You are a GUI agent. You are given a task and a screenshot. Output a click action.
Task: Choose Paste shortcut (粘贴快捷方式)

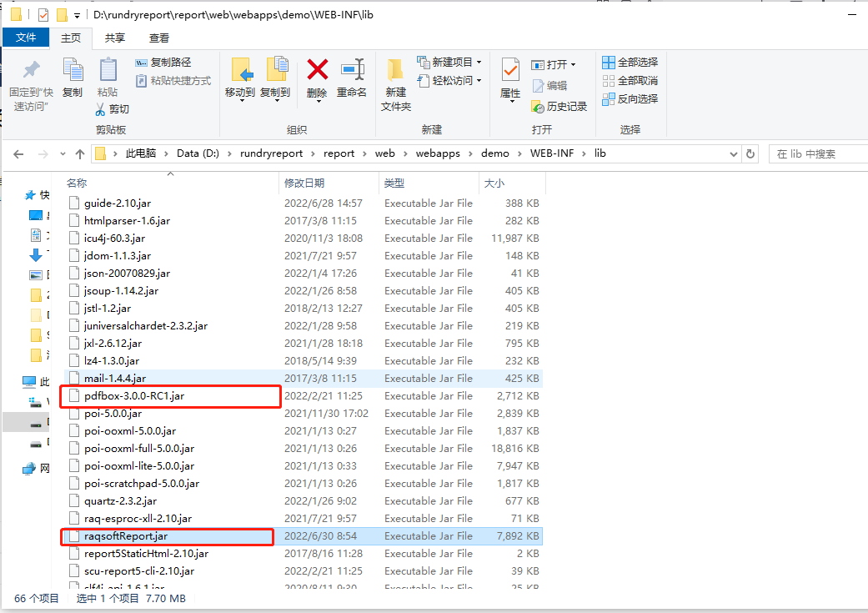pyautogui.click(x=173, y=81)
